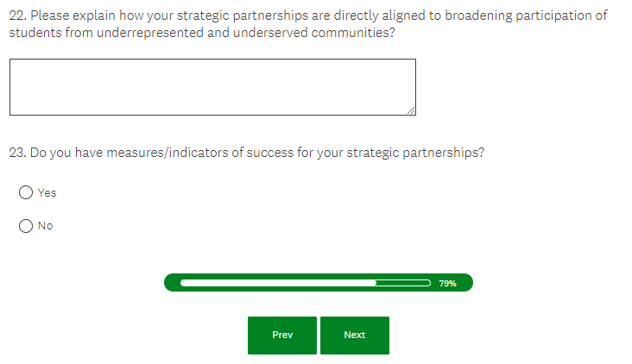Advance with the Next button
Image resolution: width=632 pixels, height=364 pixels.
coord(355,336)
